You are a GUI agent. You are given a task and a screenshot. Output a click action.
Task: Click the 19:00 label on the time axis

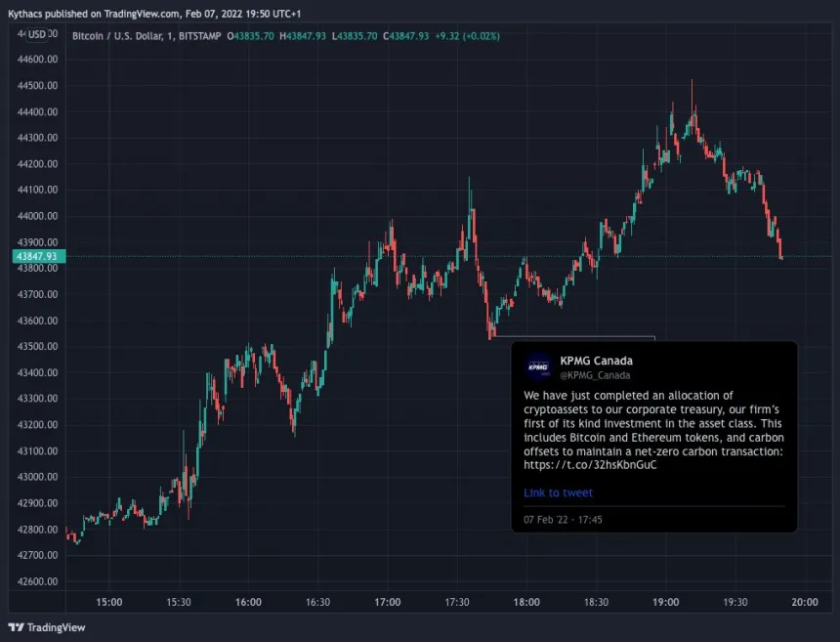[665, 602]
